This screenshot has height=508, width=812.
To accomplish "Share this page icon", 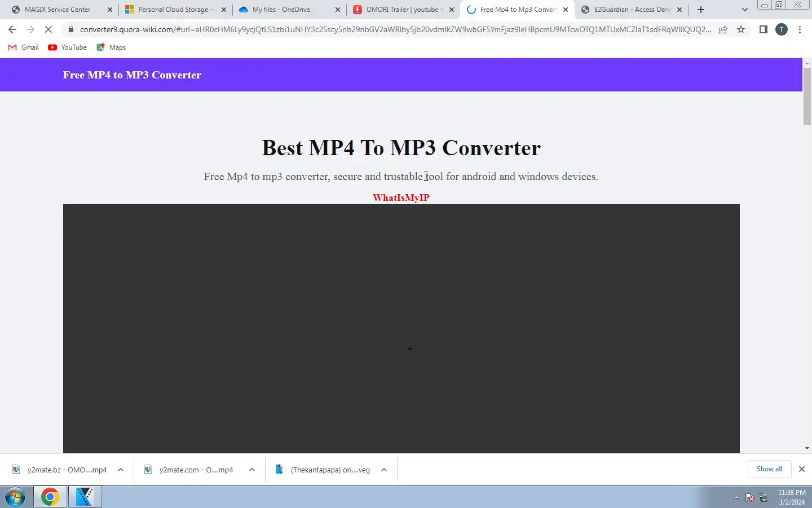I will click(x=723, y=29).
